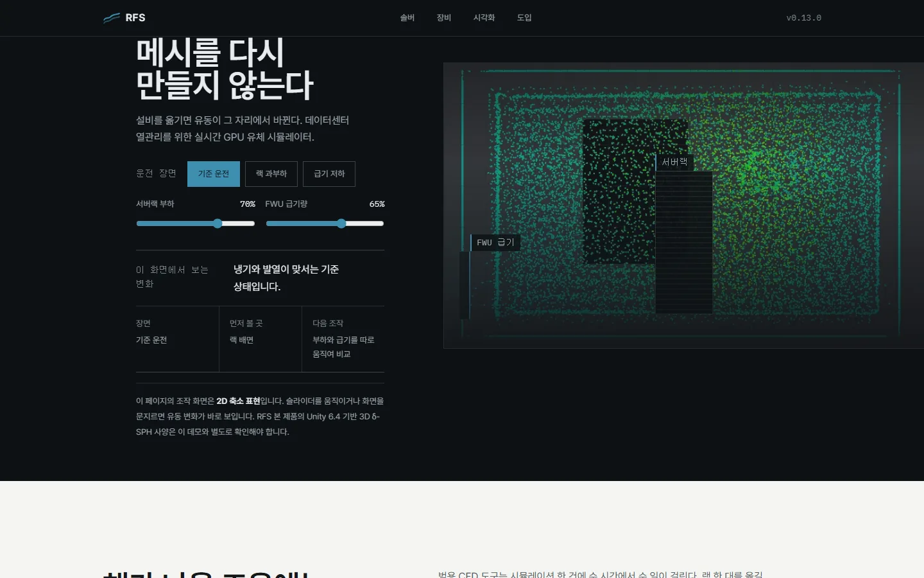Click the v0.13.0 version label
The height and width of the screenshot is (578, 924).
coord(804,18)
